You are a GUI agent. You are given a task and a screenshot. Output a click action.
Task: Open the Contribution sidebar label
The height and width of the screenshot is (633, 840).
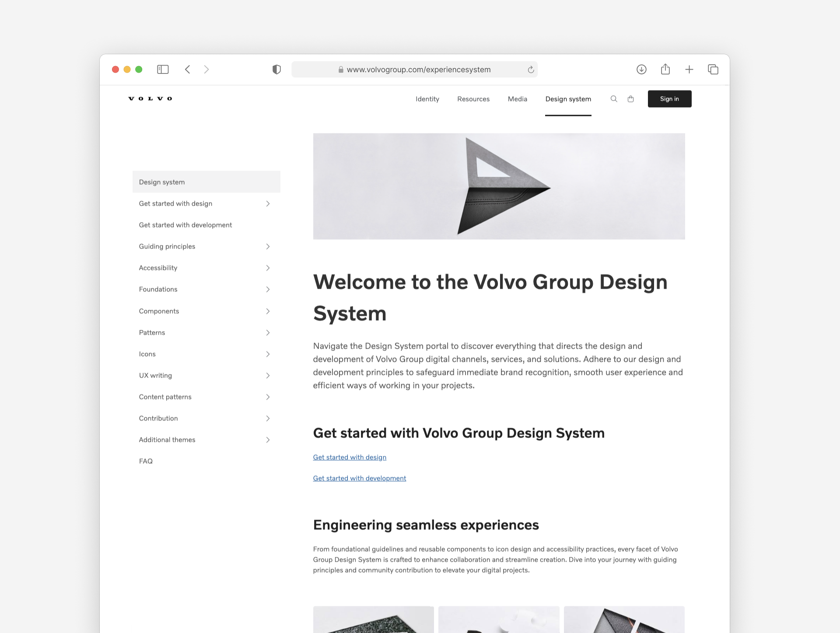(158, 418)
